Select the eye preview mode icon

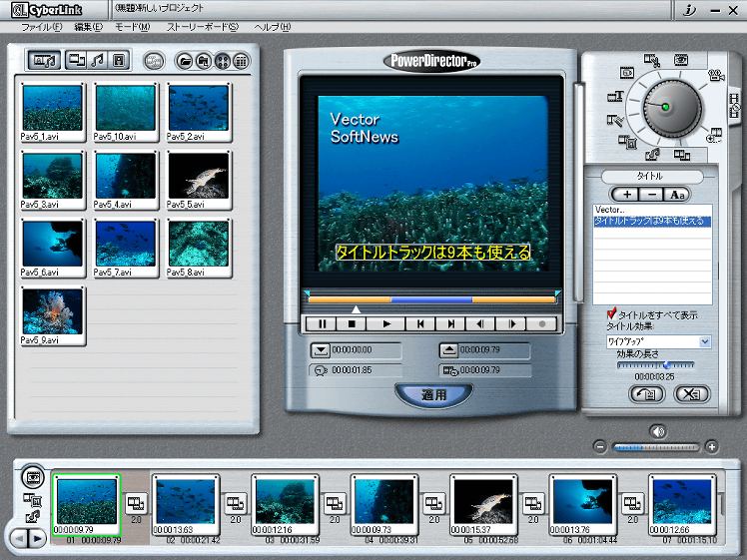(x=681, y=60)
